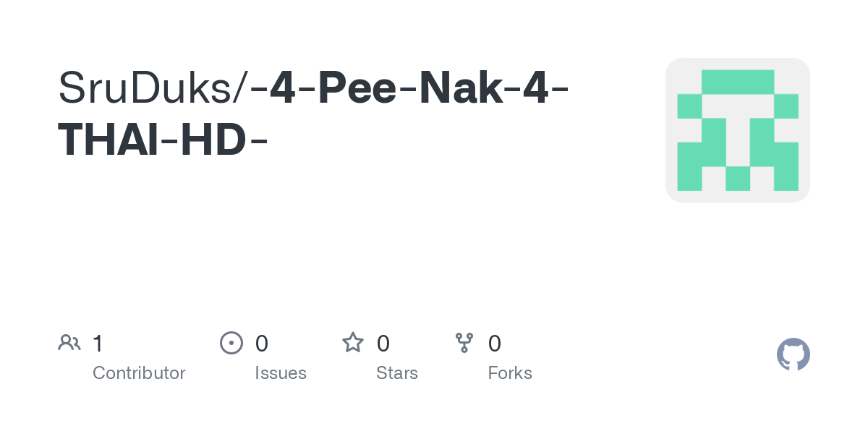Click the Contributor people icon
Viewport: 868px width, 434px height.
(69, 342)
